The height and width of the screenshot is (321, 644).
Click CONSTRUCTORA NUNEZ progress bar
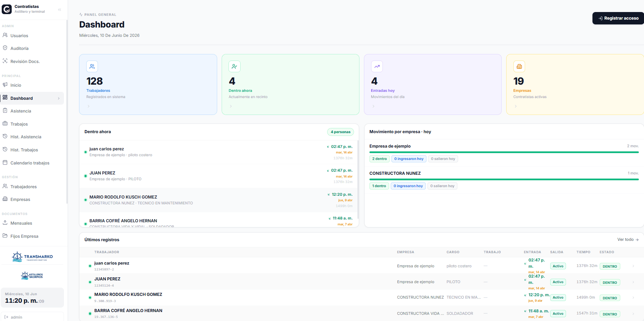point(504,179)
